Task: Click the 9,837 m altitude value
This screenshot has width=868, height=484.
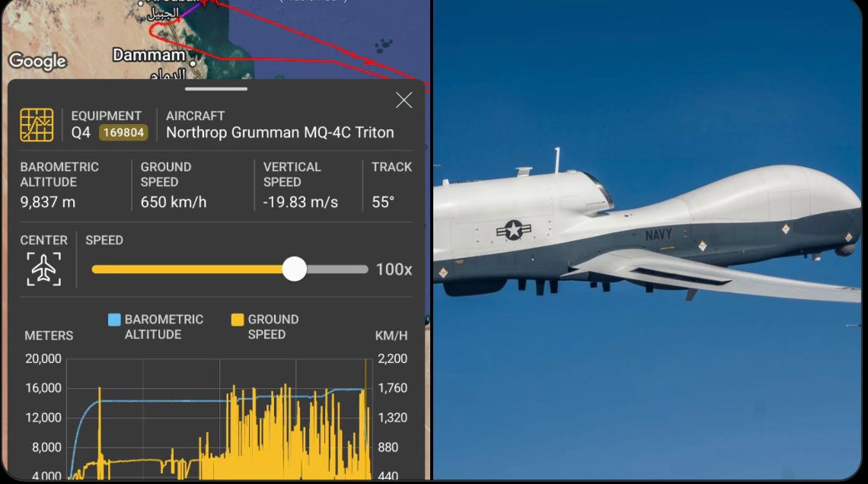Action: [48, 202]
